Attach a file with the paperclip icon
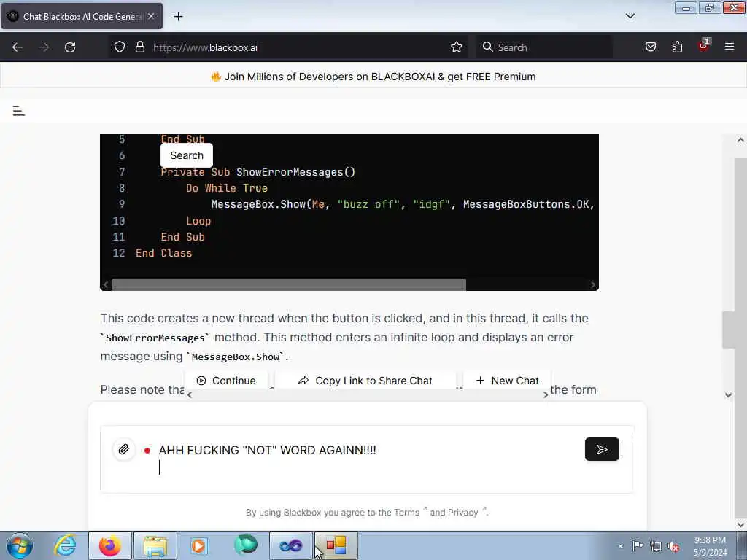The height and width of the screenshot is (560, 747). (x=124, y=449)
